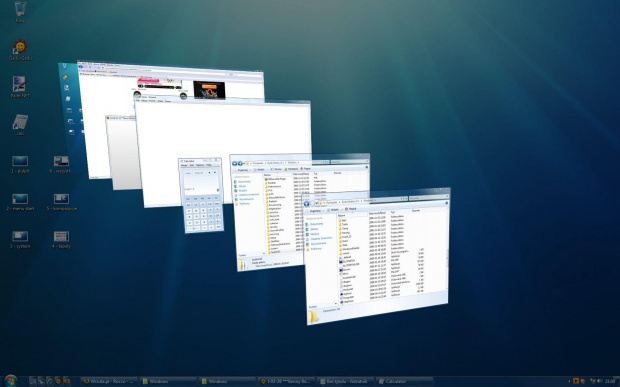Choose the Calculator window in Flip 3D

click(x=201, y=196)
